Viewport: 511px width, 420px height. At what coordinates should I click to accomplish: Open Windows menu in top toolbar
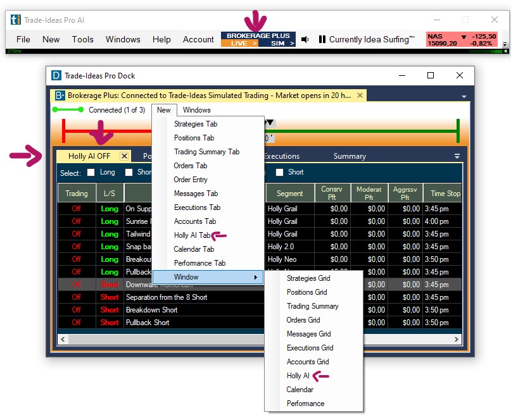[x=123, y=39]
